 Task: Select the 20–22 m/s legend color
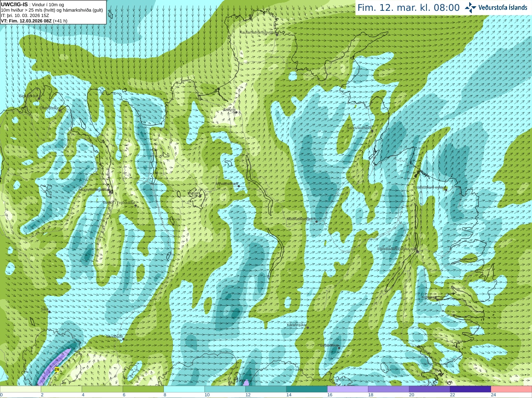(430, 389)
